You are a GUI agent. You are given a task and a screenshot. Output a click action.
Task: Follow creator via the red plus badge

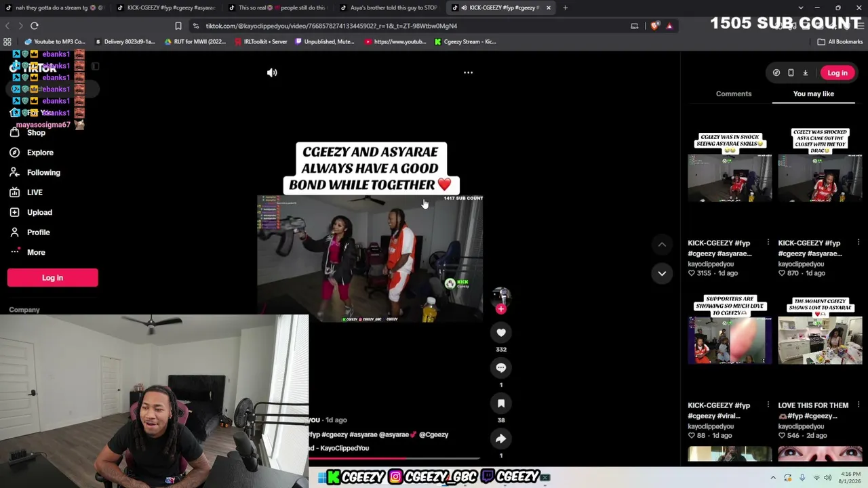501,309
